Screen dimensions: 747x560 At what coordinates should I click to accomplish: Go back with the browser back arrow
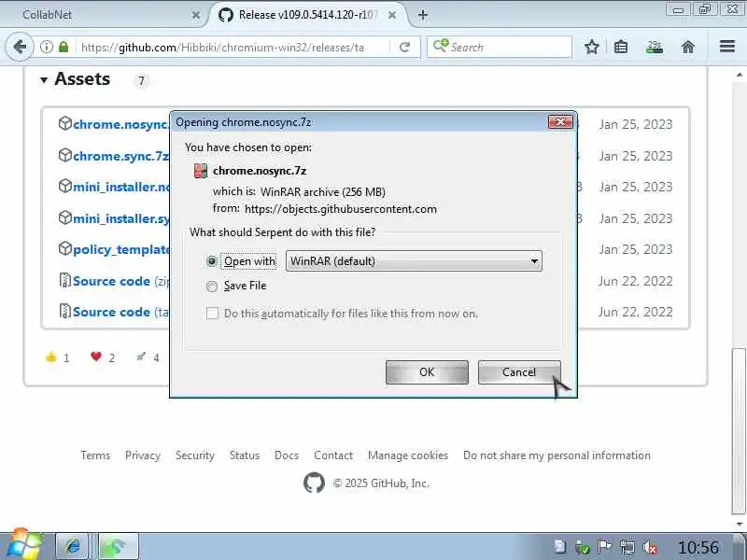pyautogui.click(x=20, y=47)
